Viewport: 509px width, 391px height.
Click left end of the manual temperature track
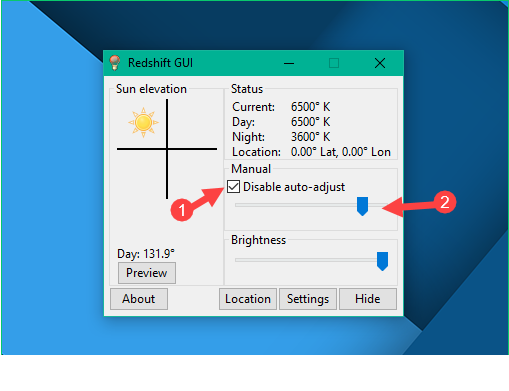(237, 205)
